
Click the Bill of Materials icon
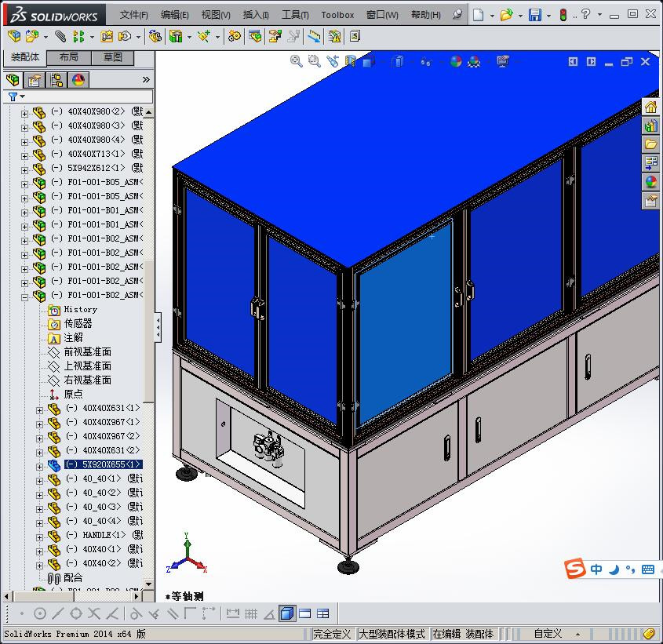coord(255,36)
